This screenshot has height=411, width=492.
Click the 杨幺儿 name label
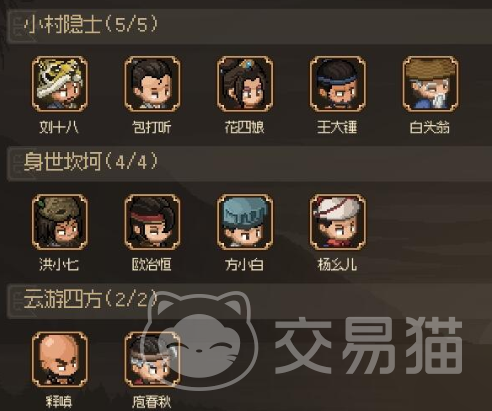(337, 265)
